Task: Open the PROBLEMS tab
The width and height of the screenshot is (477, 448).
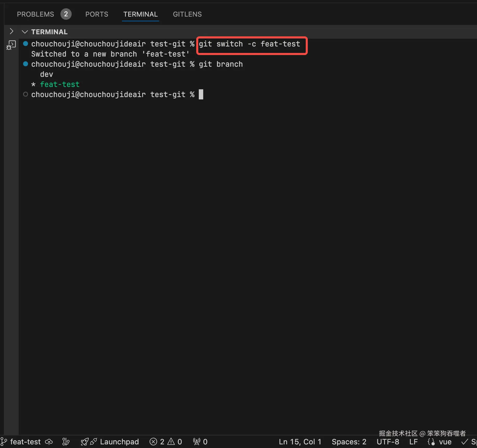Action: pyautogui.click(x=35, y=14)
